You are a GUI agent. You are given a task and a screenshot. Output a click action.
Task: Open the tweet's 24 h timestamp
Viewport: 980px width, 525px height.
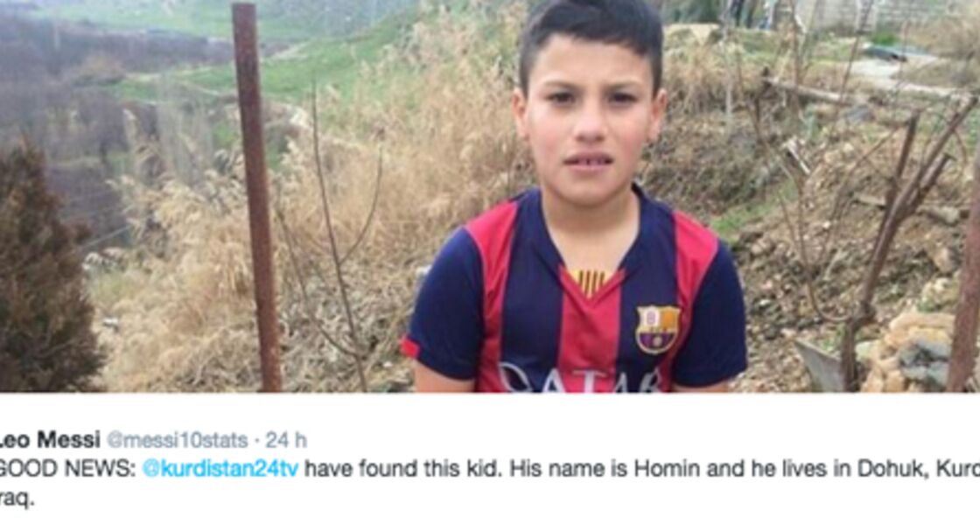click(286, 441)
